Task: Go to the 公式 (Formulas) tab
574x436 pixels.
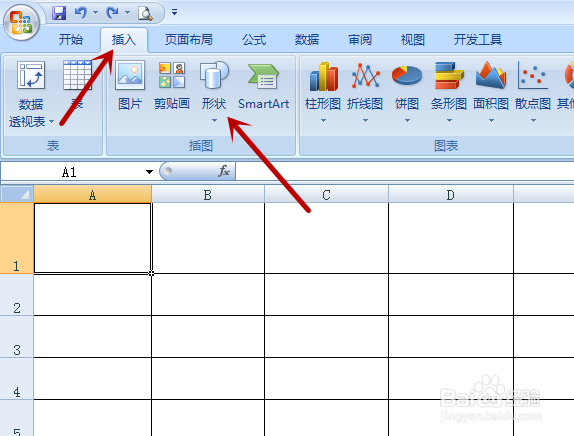Action: pos(254,40)
